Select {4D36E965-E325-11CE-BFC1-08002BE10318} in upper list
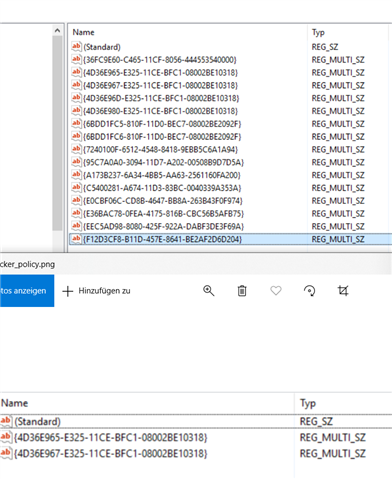This screenshot has width=392, height=479. click(x=160, y=73)
